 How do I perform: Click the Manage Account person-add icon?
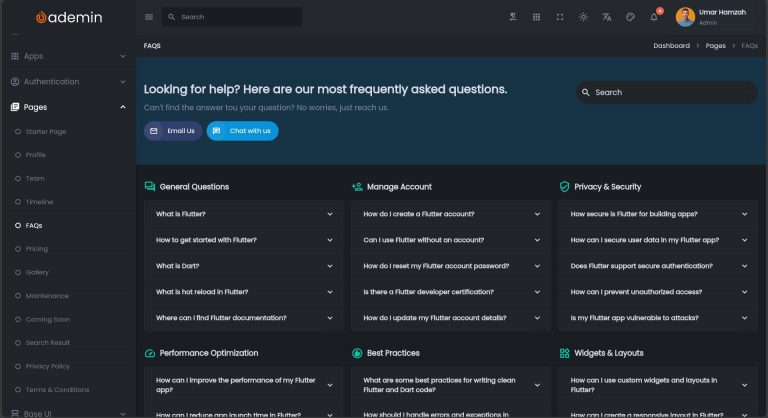(x=357, y=187)
